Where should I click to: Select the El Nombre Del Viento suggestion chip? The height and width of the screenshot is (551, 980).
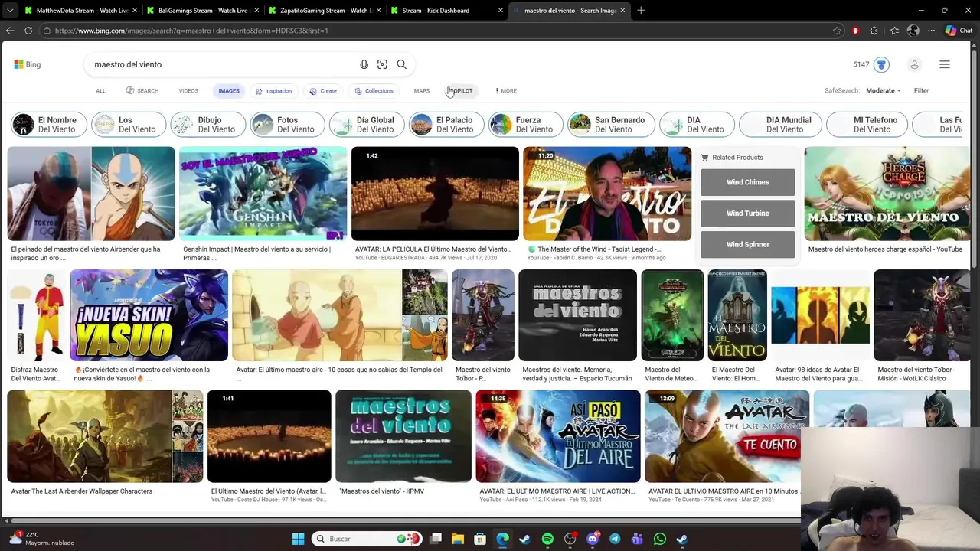[x=49, y=124]
